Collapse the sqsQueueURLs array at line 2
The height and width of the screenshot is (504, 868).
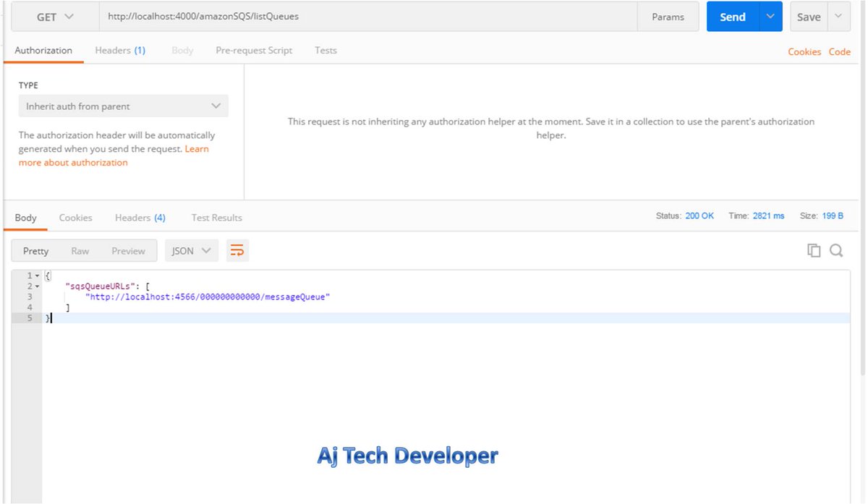point(37,286)
